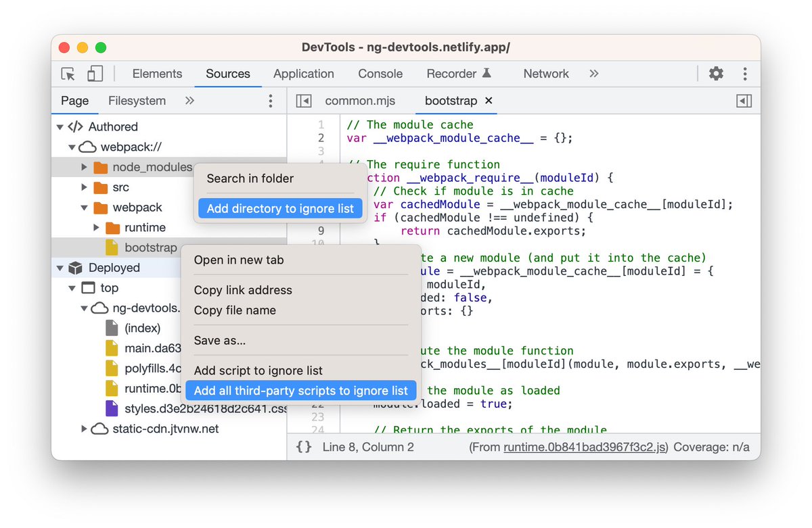Click macOS yellow minimize window button
Image resolution: width=812 pixels, height=528 pixels.
click(x=83, y=47)
